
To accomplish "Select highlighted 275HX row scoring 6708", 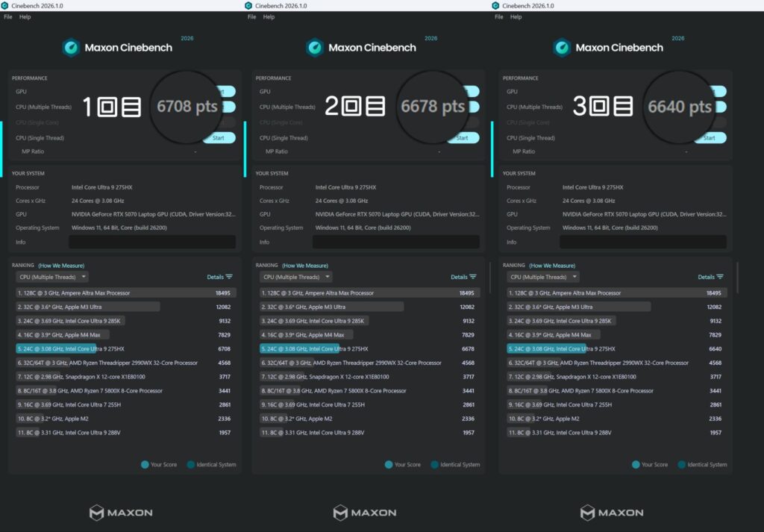I will (x=125, y=348).
